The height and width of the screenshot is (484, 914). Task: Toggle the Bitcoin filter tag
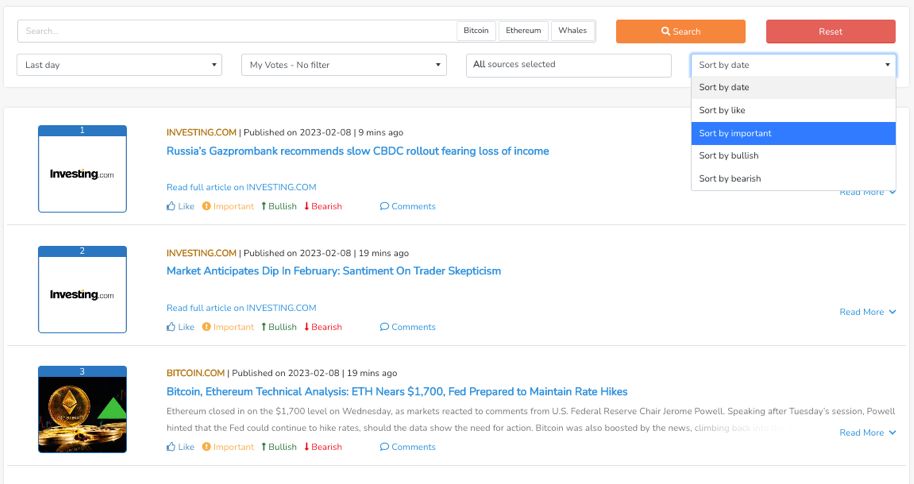click(476, 31)
